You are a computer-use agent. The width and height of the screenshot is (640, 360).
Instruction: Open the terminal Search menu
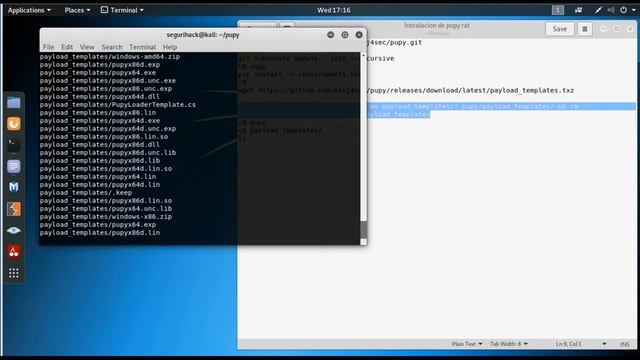point(112,47)
